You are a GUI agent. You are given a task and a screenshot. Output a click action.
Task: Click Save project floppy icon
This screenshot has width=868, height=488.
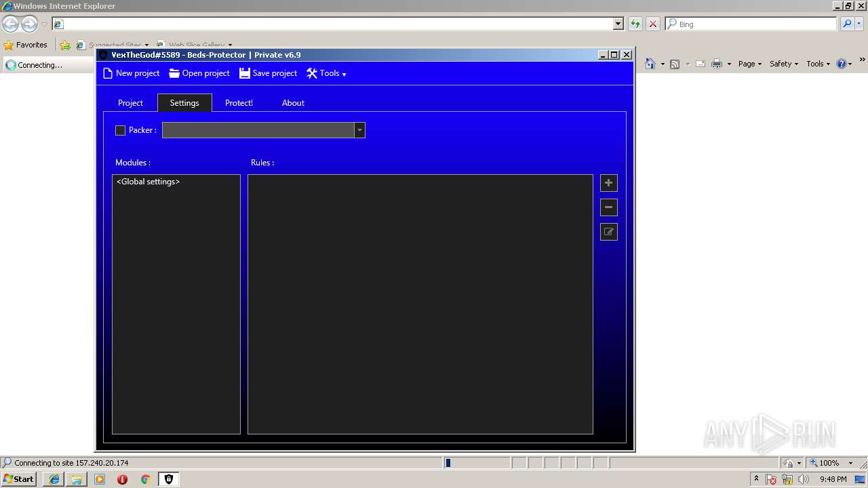point(245,73)
